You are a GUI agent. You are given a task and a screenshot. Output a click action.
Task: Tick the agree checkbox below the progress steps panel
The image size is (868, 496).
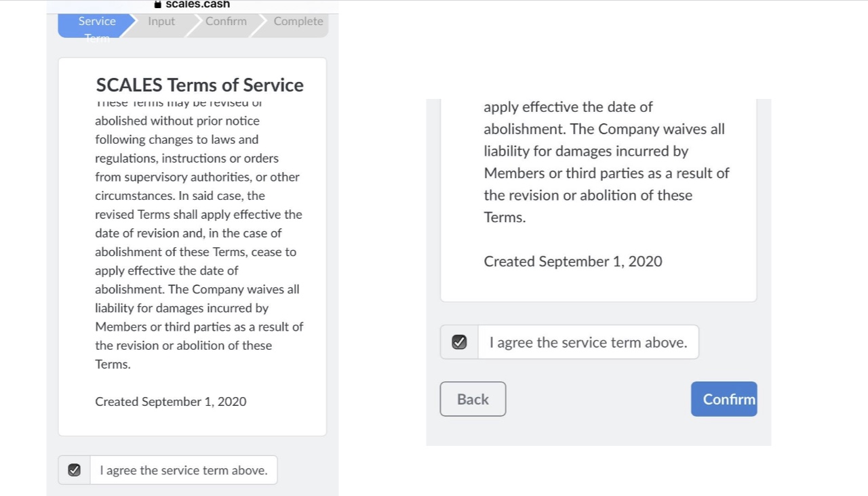(75, 470)
